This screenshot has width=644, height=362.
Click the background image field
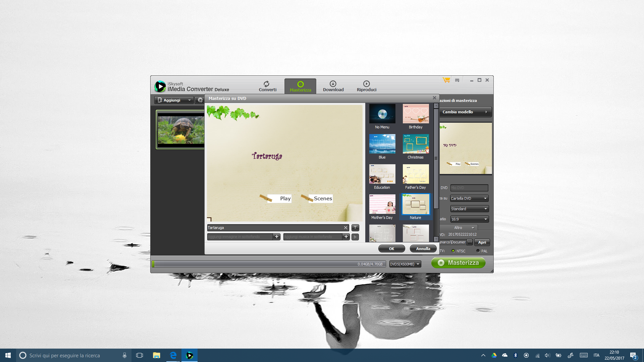pyautogui.click(x=240, y=237)
